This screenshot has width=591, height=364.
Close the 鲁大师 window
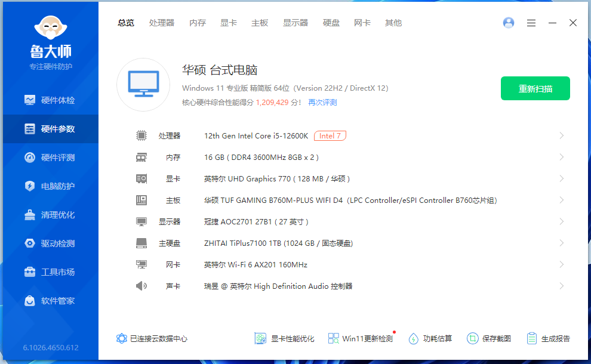573,23
